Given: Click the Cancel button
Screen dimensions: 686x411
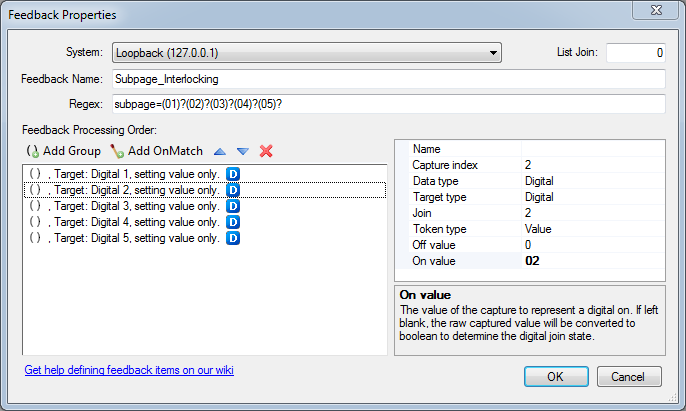Looking at the screenshot, I should click(x=628, y=376).
